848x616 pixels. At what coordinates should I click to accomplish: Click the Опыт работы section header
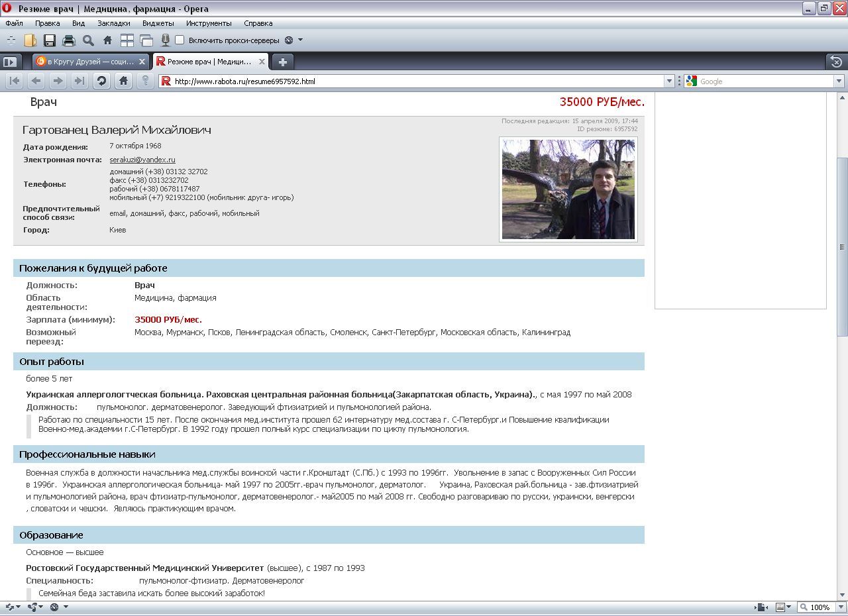point(329,362)
